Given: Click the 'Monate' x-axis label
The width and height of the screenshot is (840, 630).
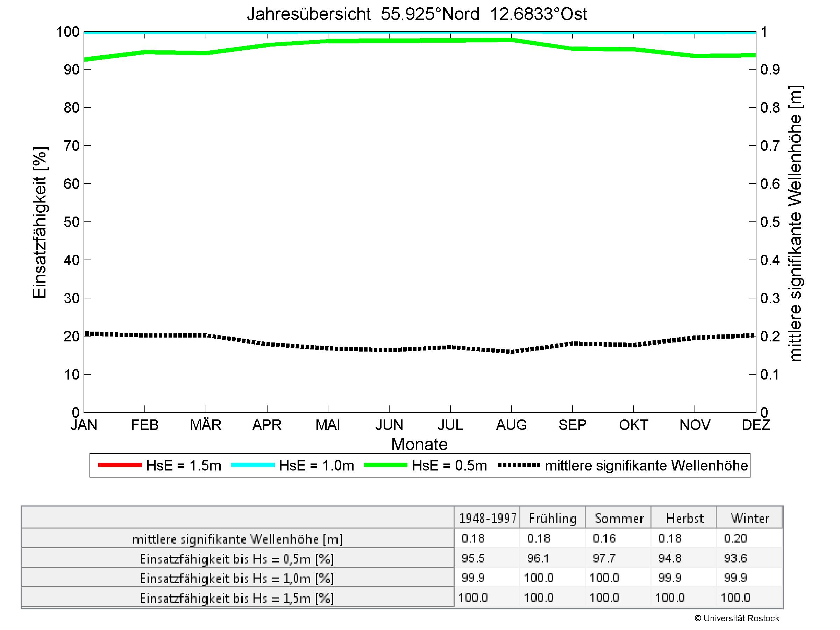Looking at the screenshot, I should click(x=419, y=444).
